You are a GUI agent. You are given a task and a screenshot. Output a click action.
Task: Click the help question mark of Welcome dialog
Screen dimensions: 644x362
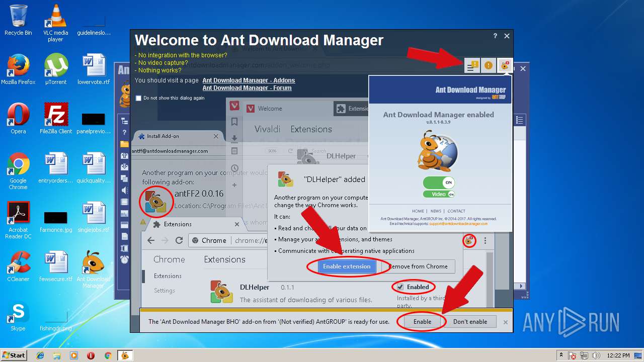495,36
